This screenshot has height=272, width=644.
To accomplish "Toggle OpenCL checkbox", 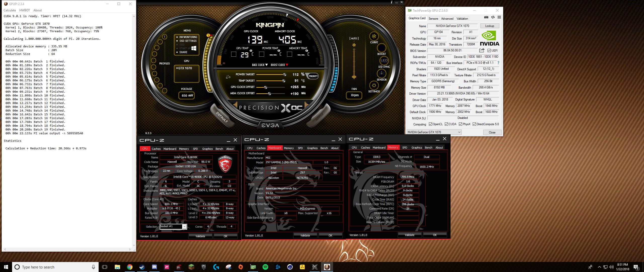I will click(430, 124).
